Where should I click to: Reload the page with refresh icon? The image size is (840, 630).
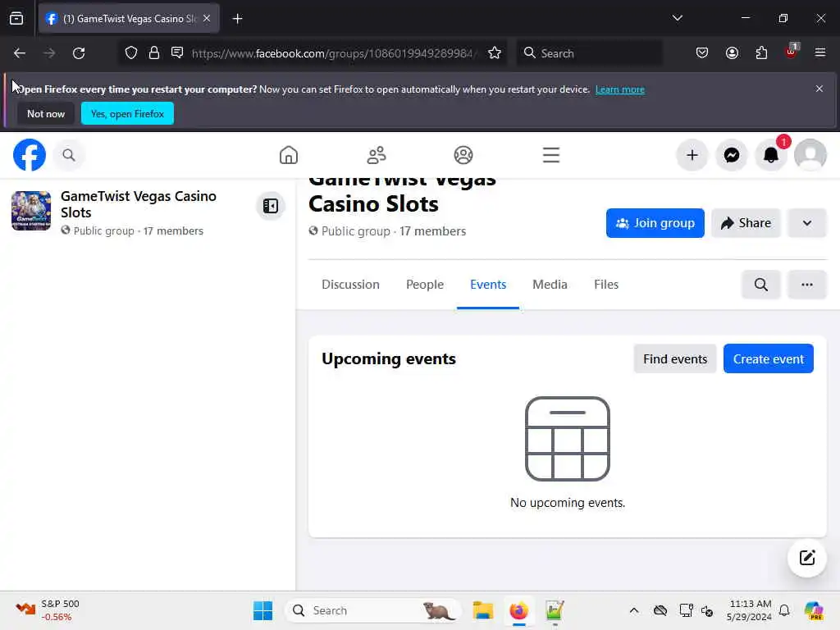pos(79,53)
